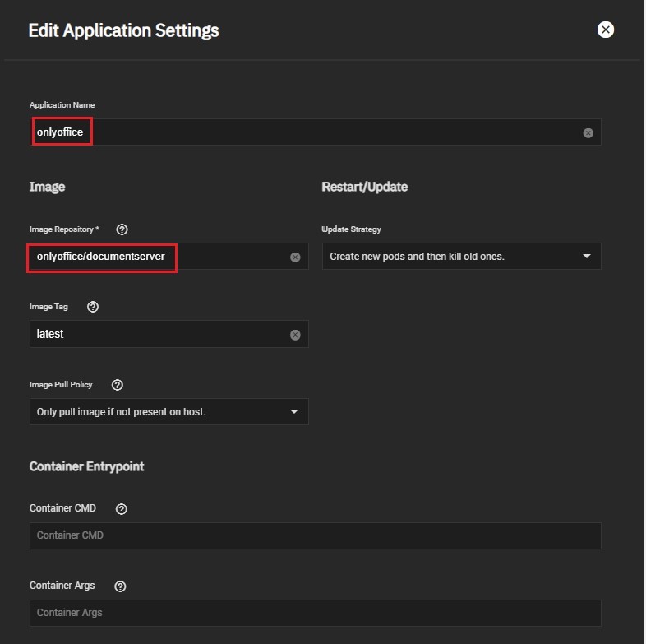Click the Container CMD label
Image resolution: width=646 pixels, height=644 pixels.
point(62,508)
